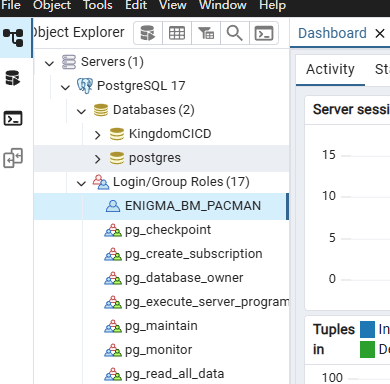This screenshot has width=390, height=384.
Task: Click the pg_create_subscription group role icon
Action: point(113,254)
